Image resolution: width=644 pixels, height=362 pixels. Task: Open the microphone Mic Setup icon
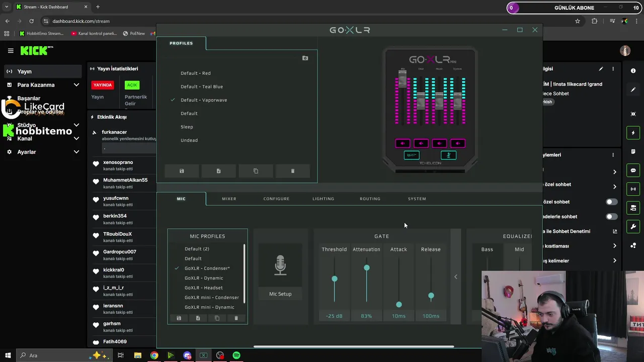(280, 265)
